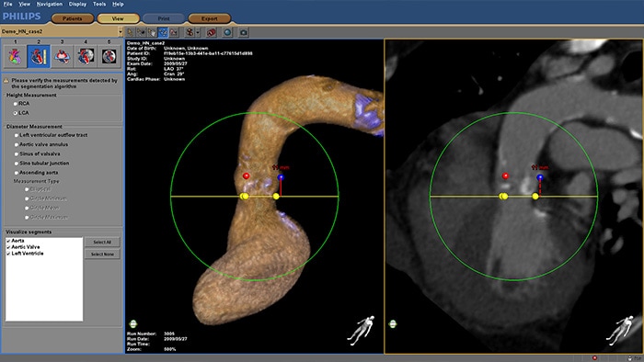Image resolution: width=644 pixels, height=362 pixels.
Task: Open the Help menu
Action: pos(118,4)
